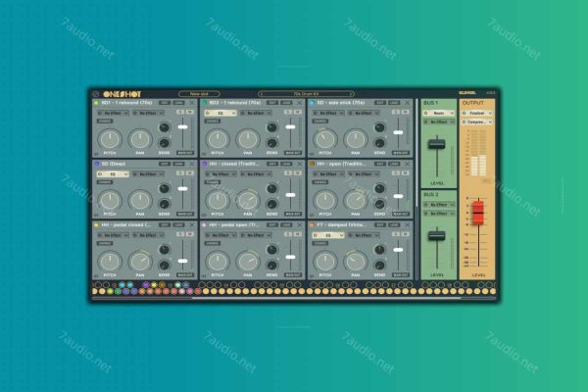
Task: Click EDIT on the HH open slot
Action: (x=380, y=164)
